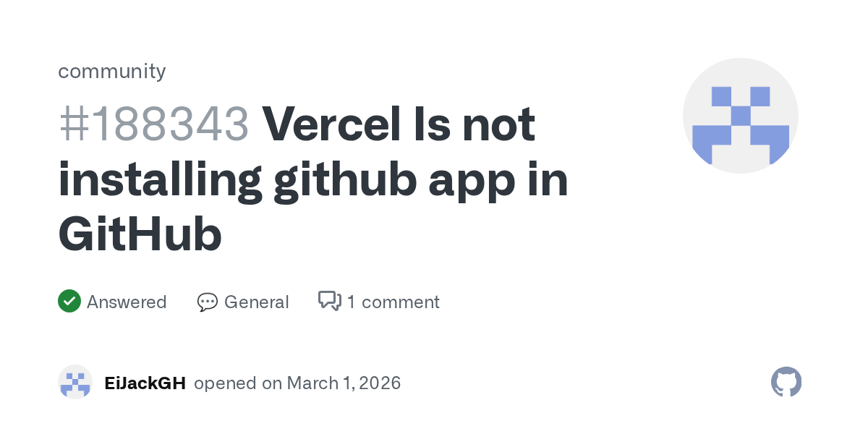Click the comment bubbles icon
The height and width of the screenshot is (434, 868).
pyautogui.click(x=329, y=301)
